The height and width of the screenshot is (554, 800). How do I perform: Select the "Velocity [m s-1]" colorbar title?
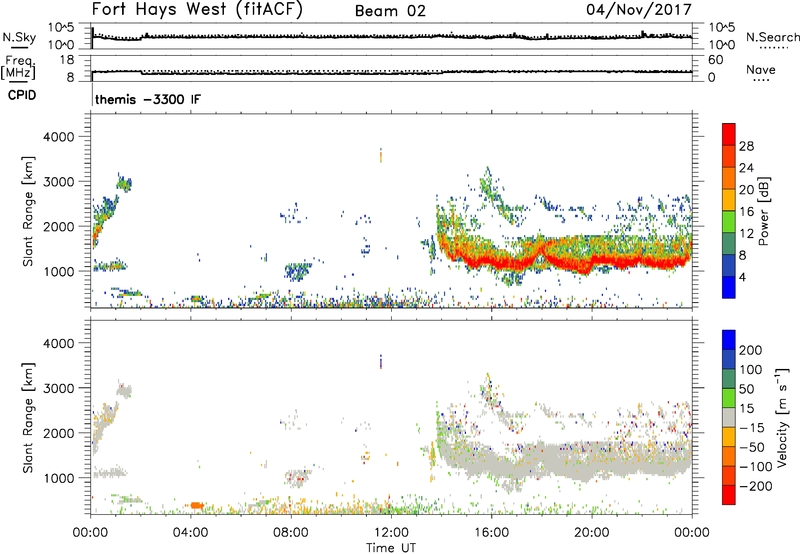(782, 417)
